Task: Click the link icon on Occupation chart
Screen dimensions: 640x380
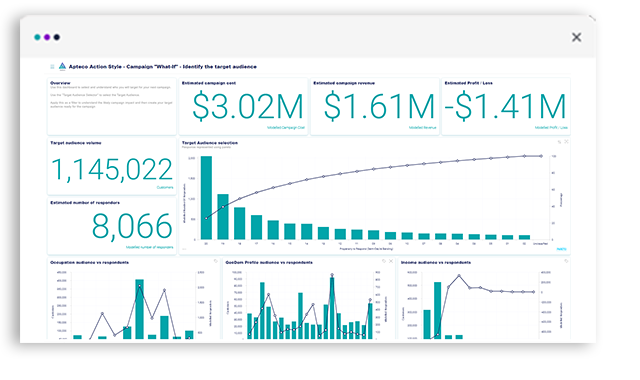Action: [x=216, y=261]
